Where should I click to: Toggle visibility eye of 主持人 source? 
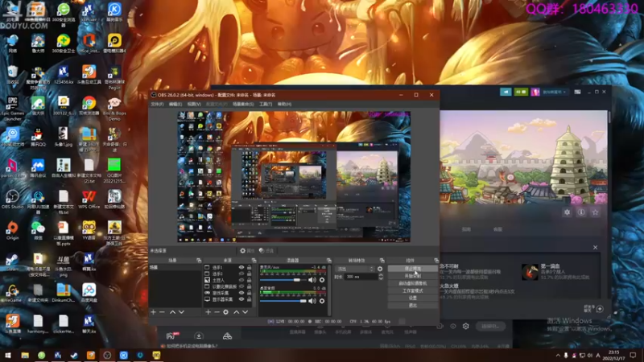[242, 280]
